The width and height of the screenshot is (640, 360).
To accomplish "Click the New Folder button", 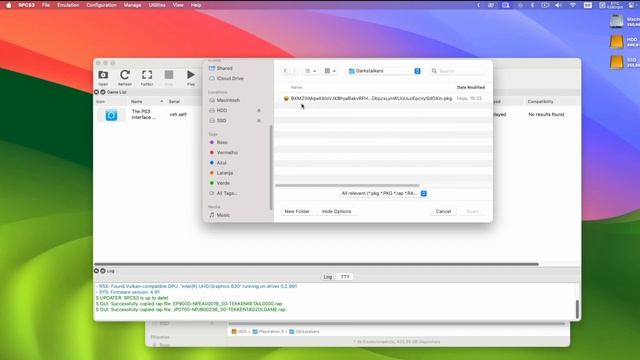I will tap(297, 211).
